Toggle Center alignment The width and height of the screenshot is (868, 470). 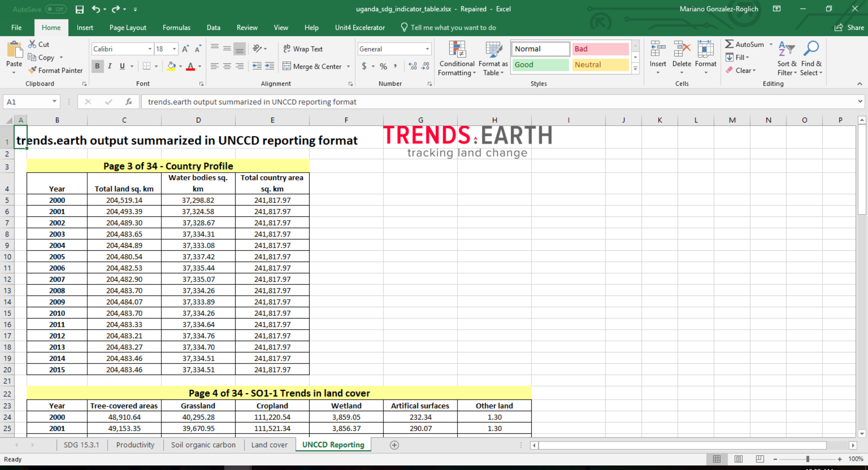226,66
